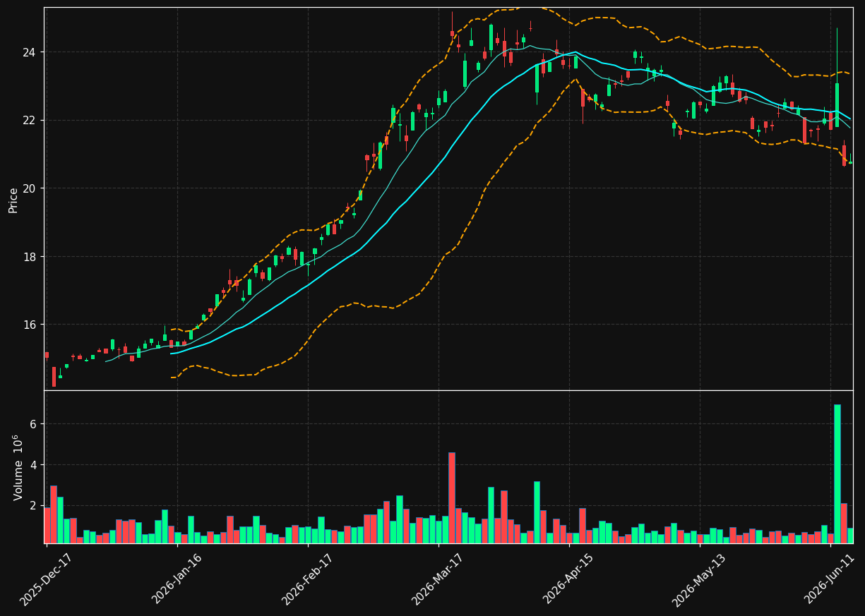Click the 2026-Apr-15 date label
This screenshot has height=616, width=865.
568,579
